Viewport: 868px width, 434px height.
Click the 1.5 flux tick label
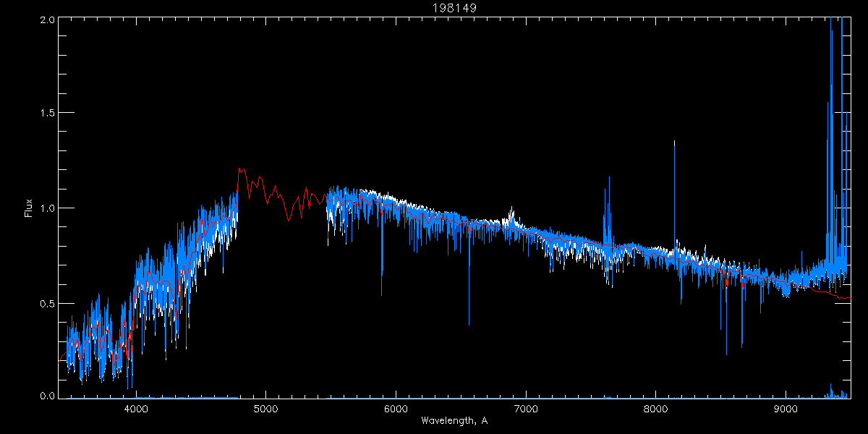[x=47, y=113]
